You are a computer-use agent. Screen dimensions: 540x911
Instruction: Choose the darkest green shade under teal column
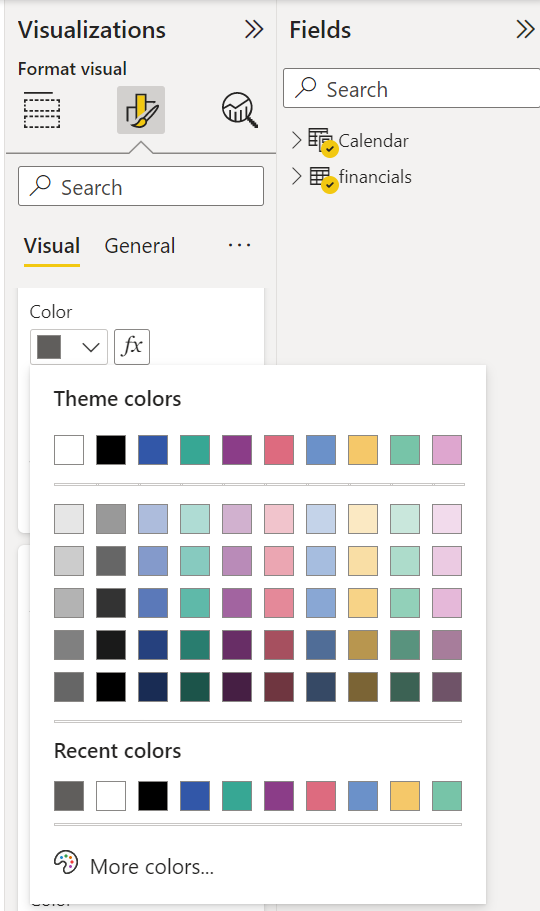coord(195,687)
